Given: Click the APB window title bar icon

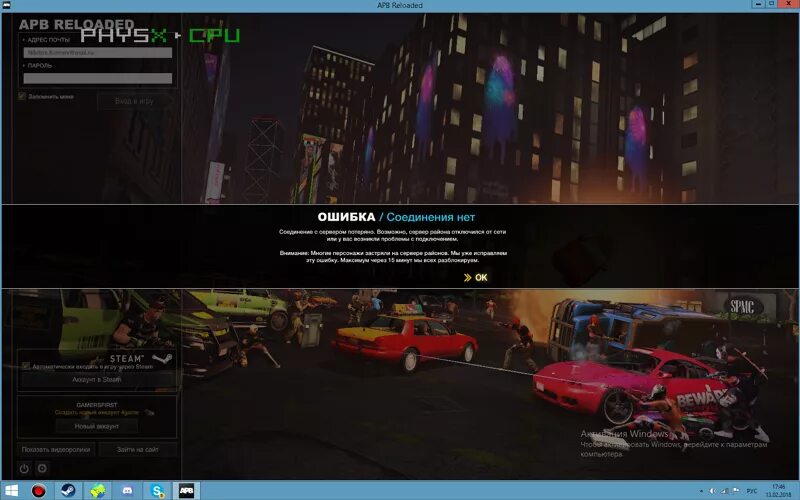Looking at the screenshot, I should click(x=7, y=5).
